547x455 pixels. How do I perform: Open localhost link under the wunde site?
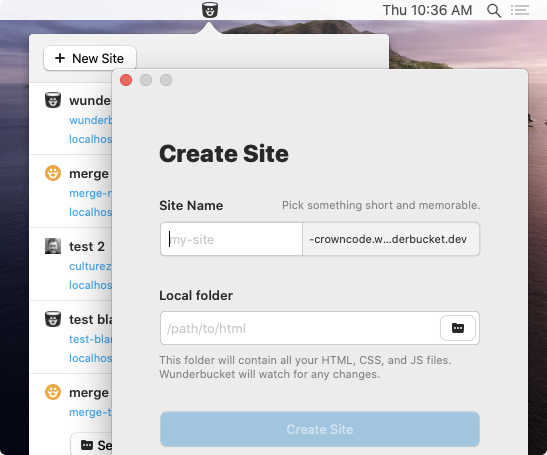(90, 139)
